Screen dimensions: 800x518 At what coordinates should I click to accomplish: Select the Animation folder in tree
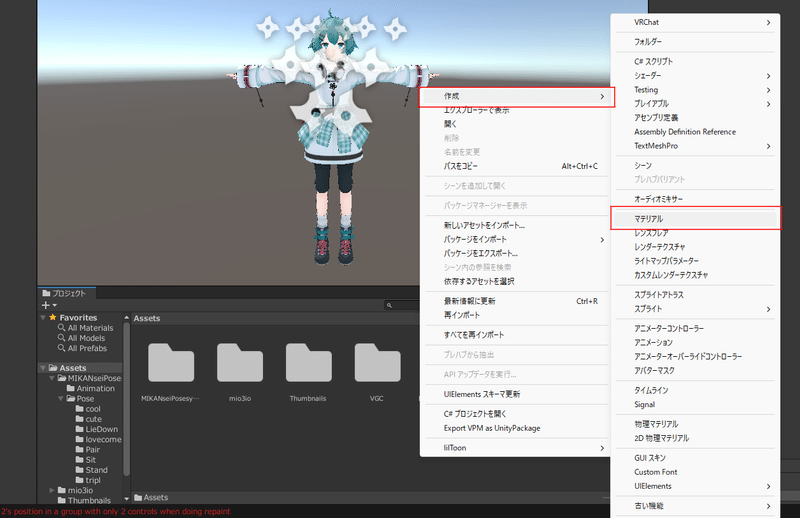tap(91, 388)
